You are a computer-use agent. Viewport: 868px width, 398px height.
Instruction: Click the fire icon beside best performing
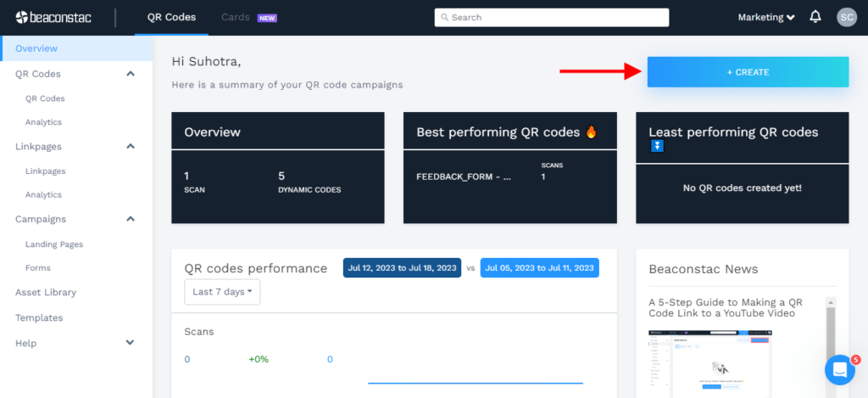point(591,132)
